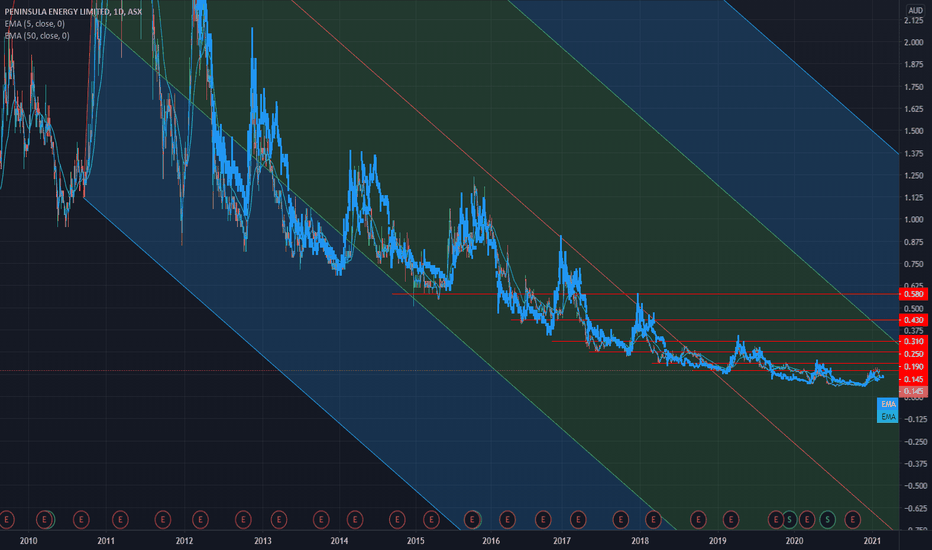
Task: Click the 1.000 value on the price axis
Action: pos(914,219)
